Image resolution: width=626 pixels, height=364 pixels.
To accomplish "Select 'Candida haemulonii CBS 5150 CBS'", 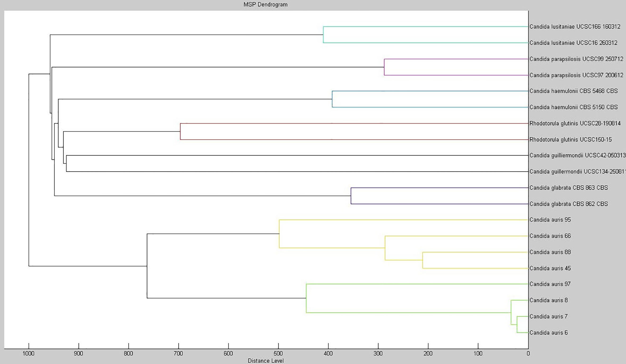I will (x=574, y=107).
